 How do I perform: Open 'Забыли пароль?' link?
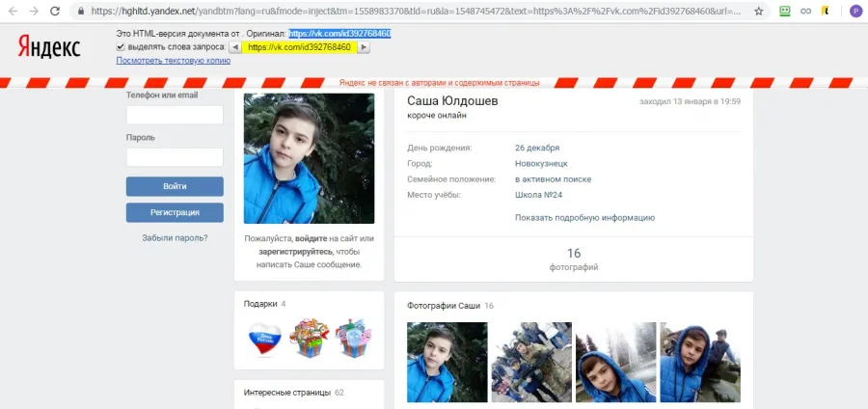[x=175, y=238]
